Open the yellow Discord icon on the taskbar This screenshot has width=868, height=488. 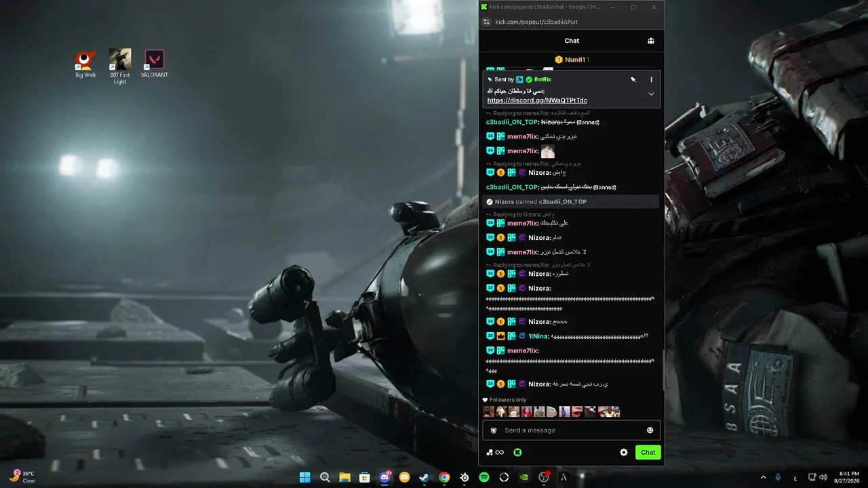(x=405, y=477)
